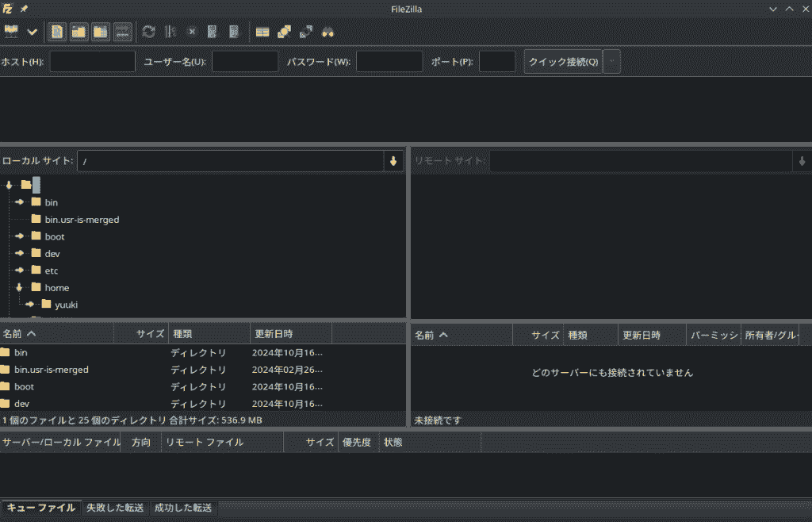This screenshot has height=522, width=812.
Task: Refresh the file and folder lists
Action: click(148, 32)
